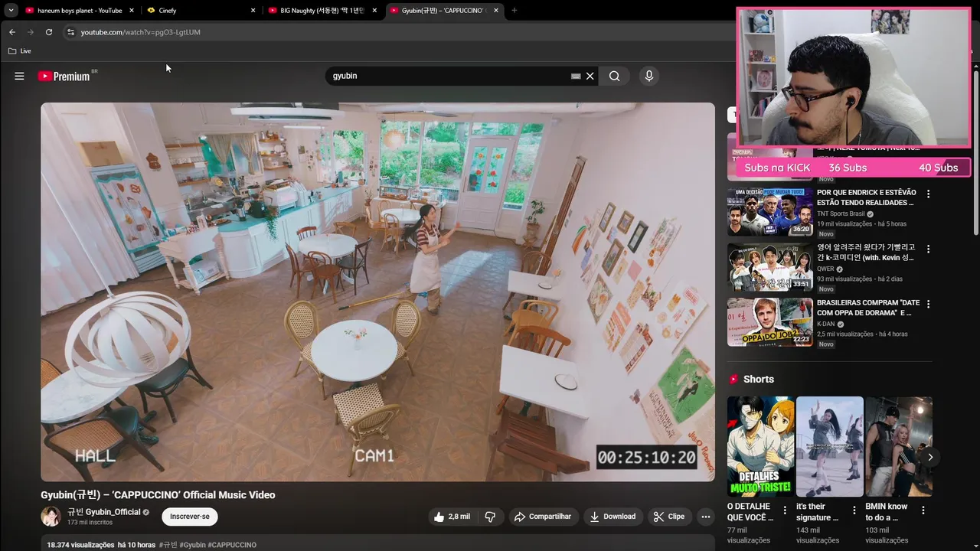Open the Live bookmarks folder
This screenshot has width=980, height=551.
[20, 51]
